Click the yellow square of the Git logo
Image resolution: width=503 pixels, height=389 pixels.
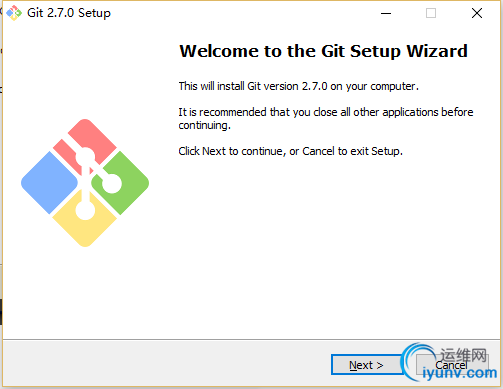pyautogui.click(x=85, y=225)
